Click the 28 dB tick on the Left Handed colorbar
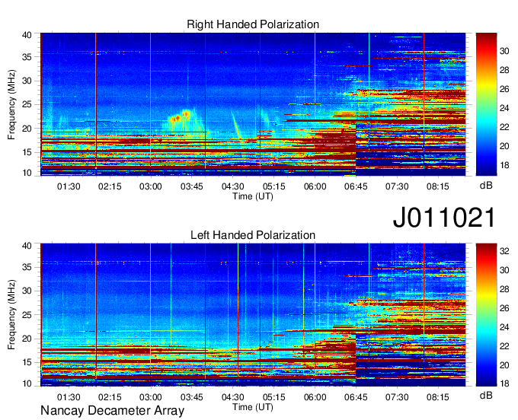Viewport: 518px width, 420px height. click(504, 289)
